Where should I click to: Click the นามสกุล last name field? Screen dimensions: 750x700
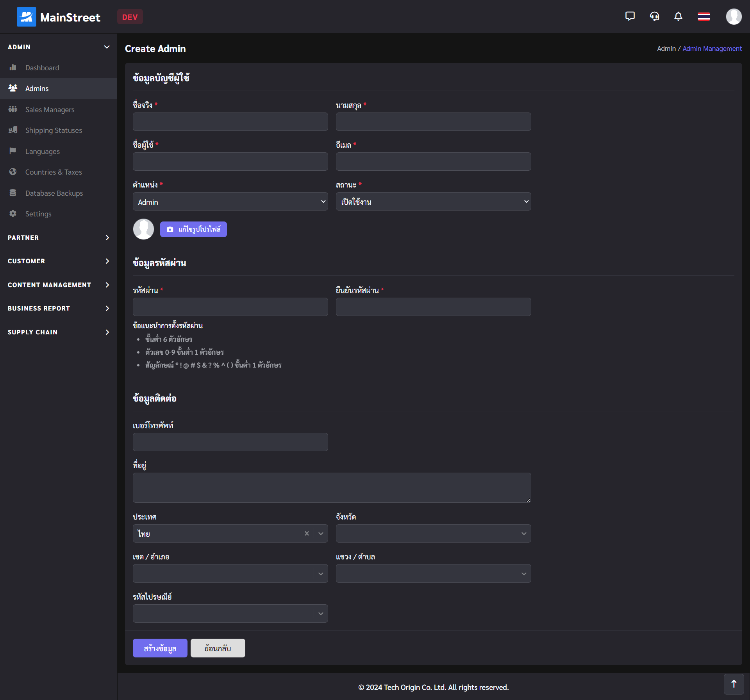(433, 122)
